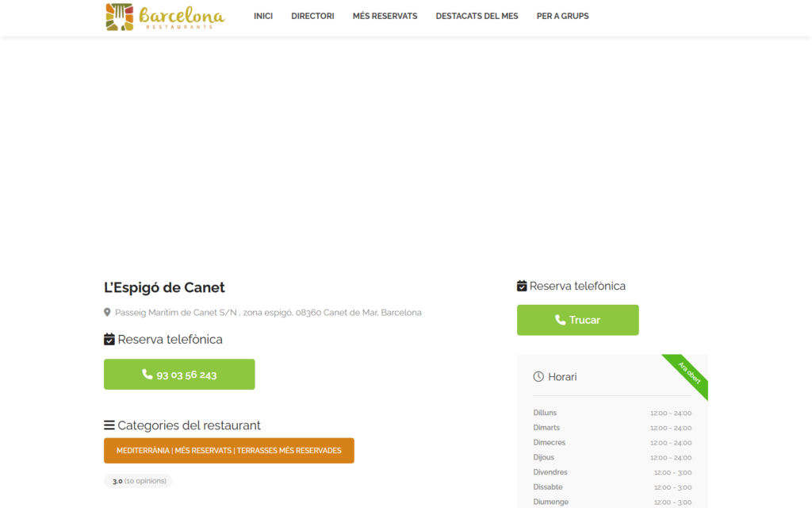Go to the INICI menu item
The height and width of the screenshot is (508, 812).
coord(263,16)
